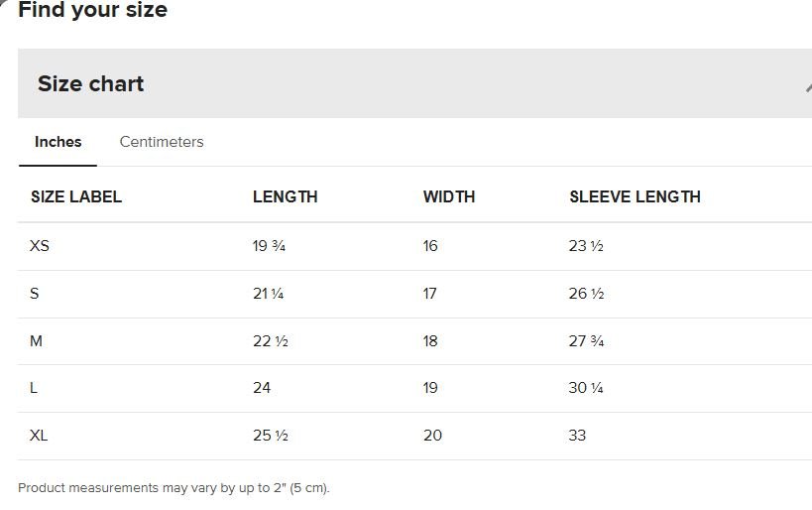
Task: Click the SIZE LABEL column header
Action: coord(76,196)
